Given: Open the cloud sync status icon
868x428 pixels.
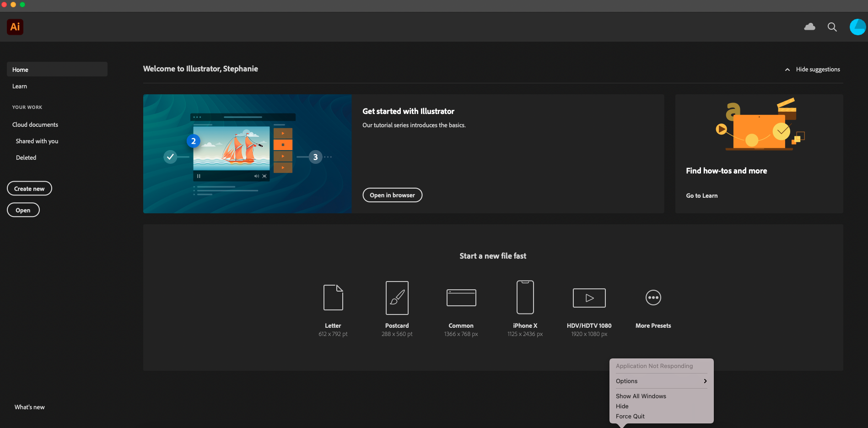Looking at the screenshot, I should click(809, 27).
